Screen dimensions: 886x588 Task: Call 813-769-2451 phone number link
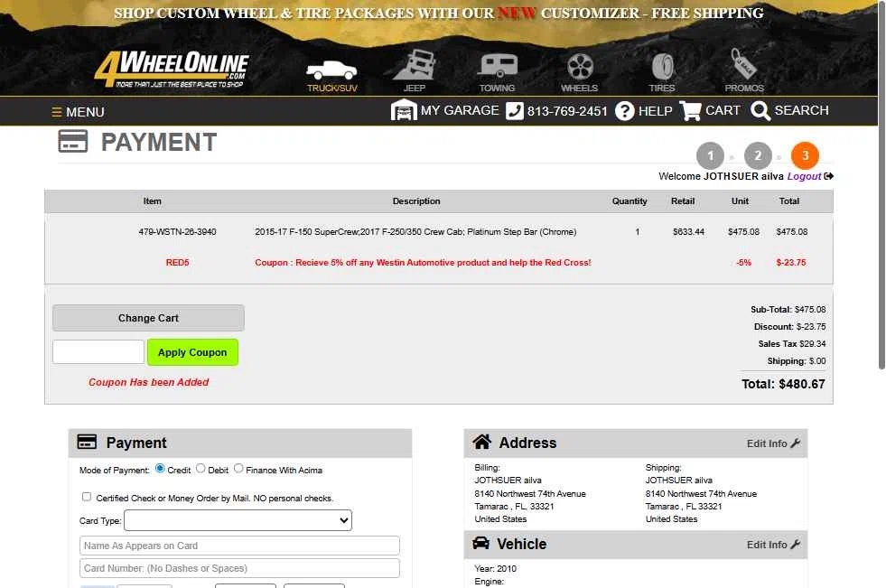[x=567, y=111]
